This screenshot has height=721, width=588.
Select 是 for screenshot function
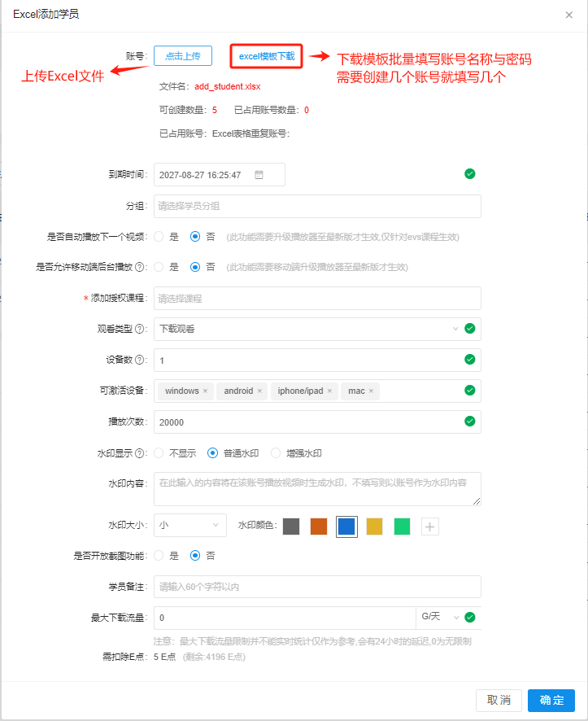click(x=159, y=556)
